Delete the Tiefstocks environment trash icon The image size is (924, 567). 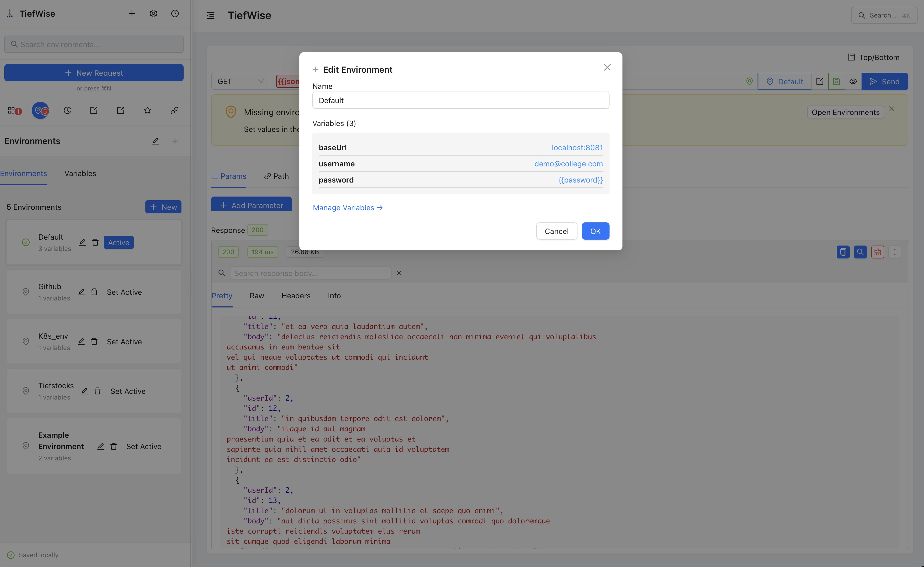click(97, 391)
